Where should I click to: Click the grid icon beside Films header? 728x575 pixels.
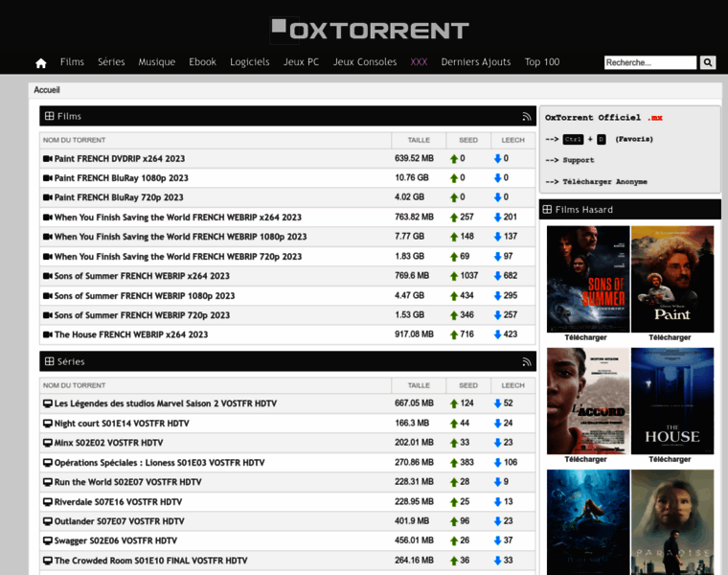click(49, 116)
